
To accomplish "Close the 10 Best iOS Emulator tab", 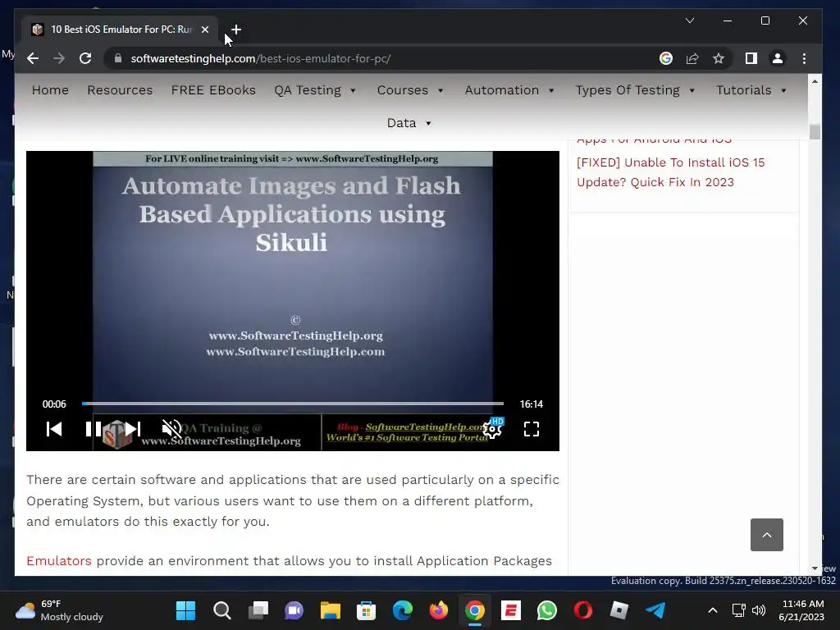I will 204,30.
